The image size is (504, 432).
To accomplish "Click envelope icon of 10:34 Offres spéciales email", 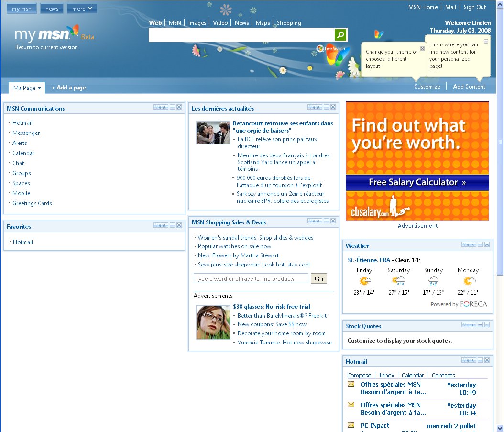I will (351, 405).
